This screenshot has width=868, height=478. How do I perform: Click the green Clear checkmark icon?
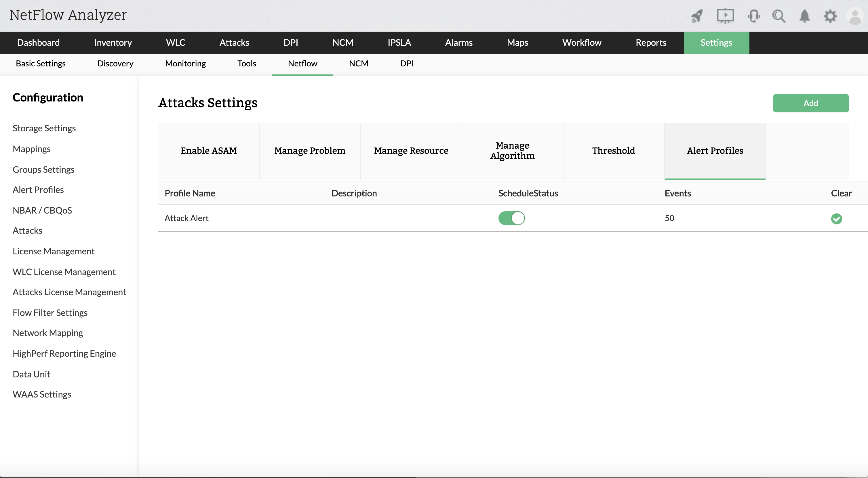pos(836,218)
